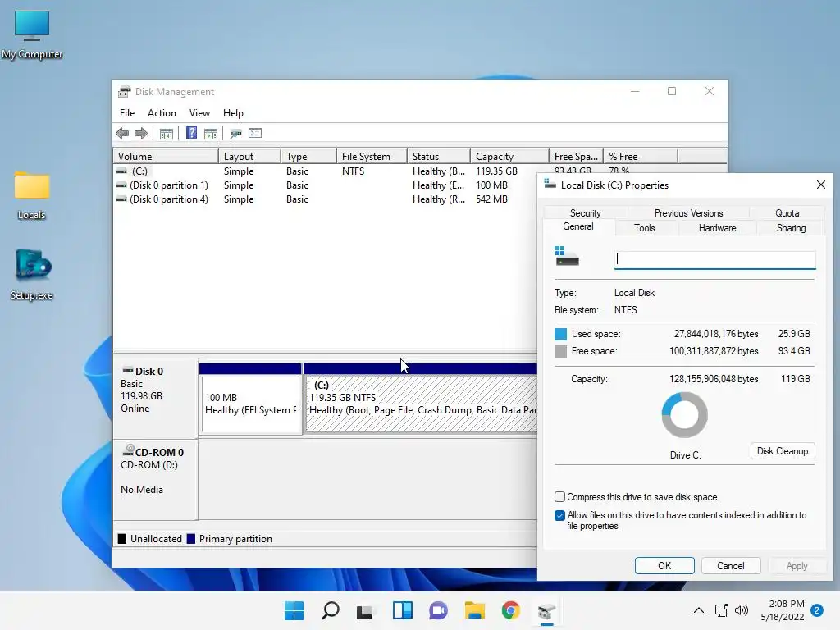Open Widgets from the taskbar
Viewport: 840px width, 630px height.
tap(402, 610)
